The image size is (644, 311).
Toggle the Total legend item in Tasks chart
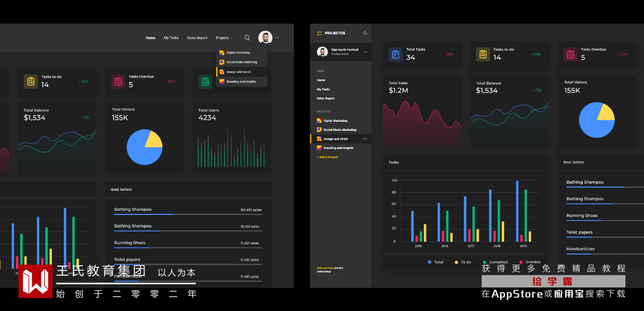click(x=436, y=262)
